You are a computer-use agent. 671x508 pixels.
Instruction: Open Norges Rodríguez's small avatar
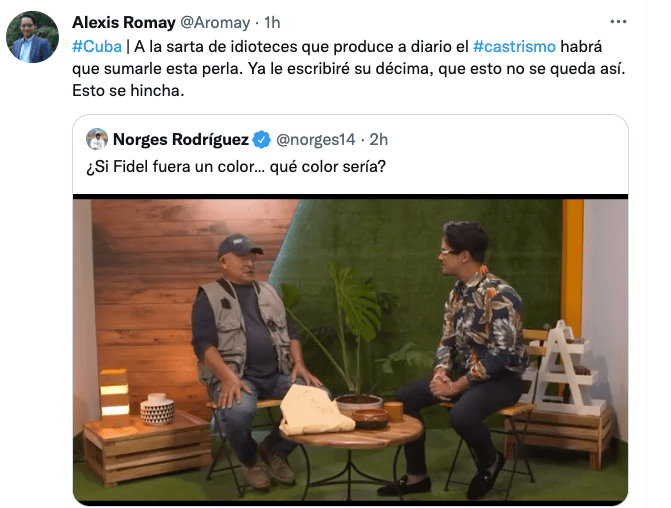[97, 139]
